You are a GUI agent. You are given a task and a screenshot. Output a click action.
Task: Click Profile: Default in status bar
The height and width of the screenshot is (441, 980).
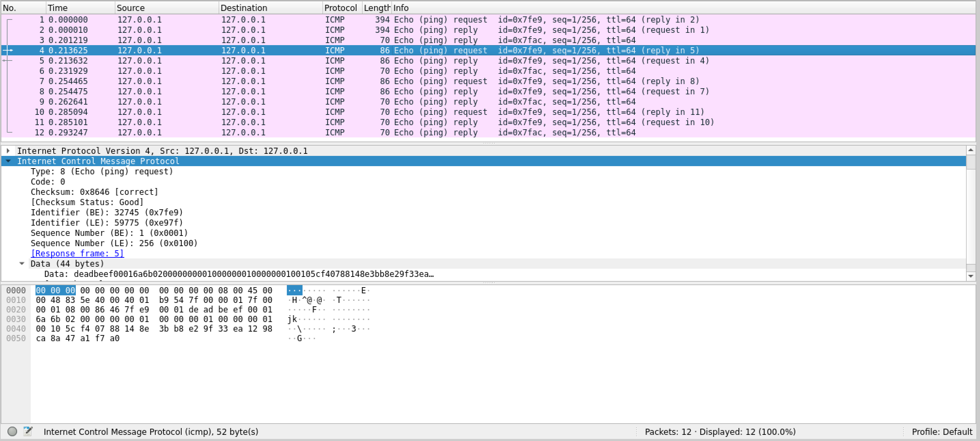(941, 431)
